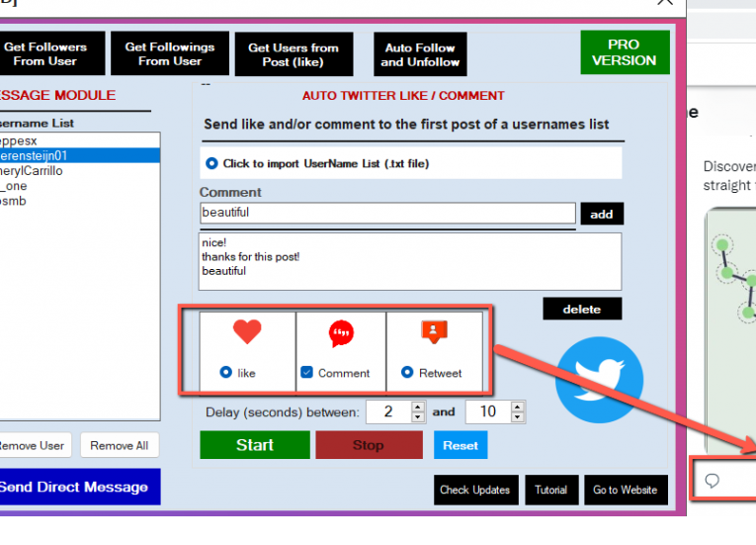Open the Get Followings From User module
756x545 pixels.
click(170, 53)
